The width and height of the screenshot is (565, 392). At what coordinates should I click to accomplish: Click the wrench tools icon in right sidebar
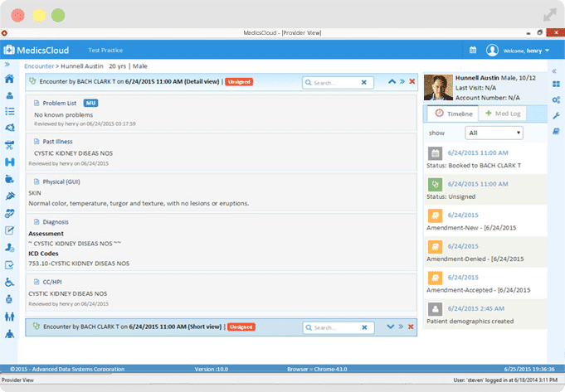(x=557, y=115)
